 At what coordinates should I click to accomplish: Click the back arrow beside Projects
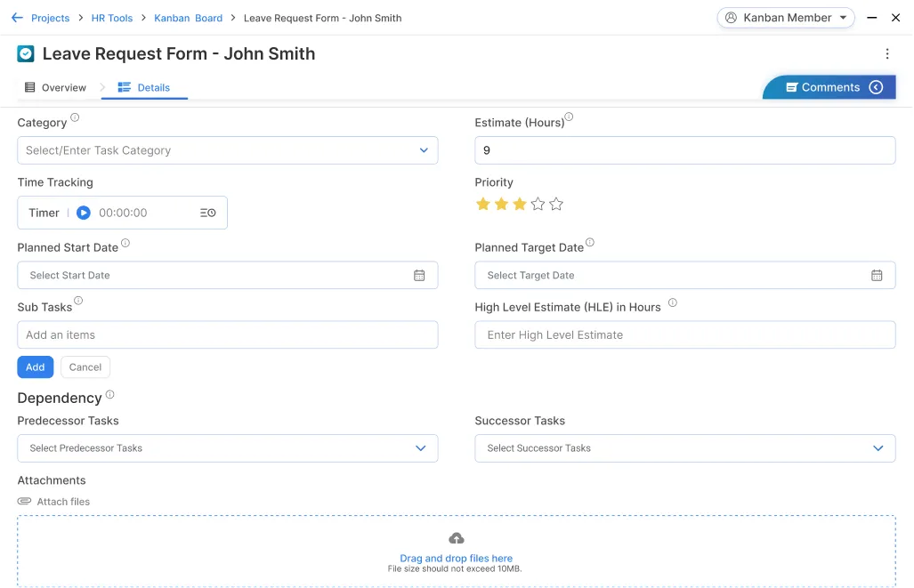point(17,18)
